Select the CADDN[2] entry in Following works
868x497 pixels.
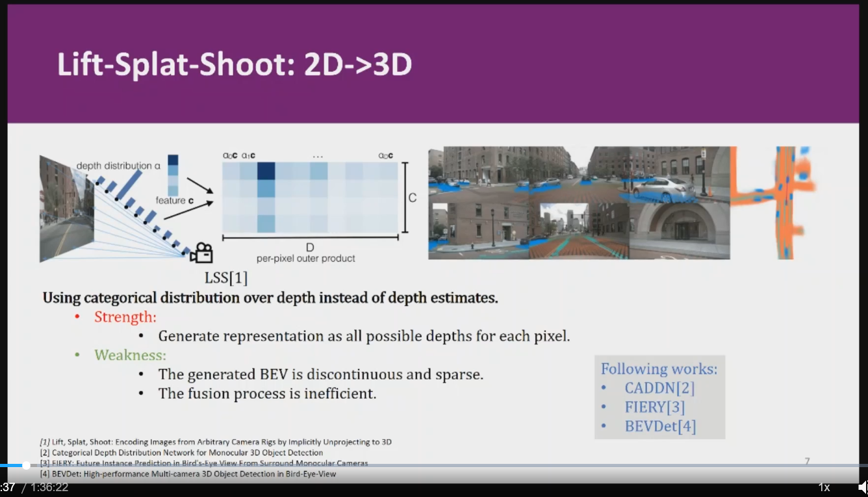point(659,388)
